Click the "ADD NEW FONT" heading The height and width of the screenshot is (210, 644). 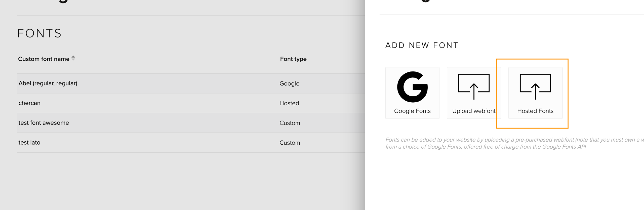pyautogui.click(x=422, y=45)
